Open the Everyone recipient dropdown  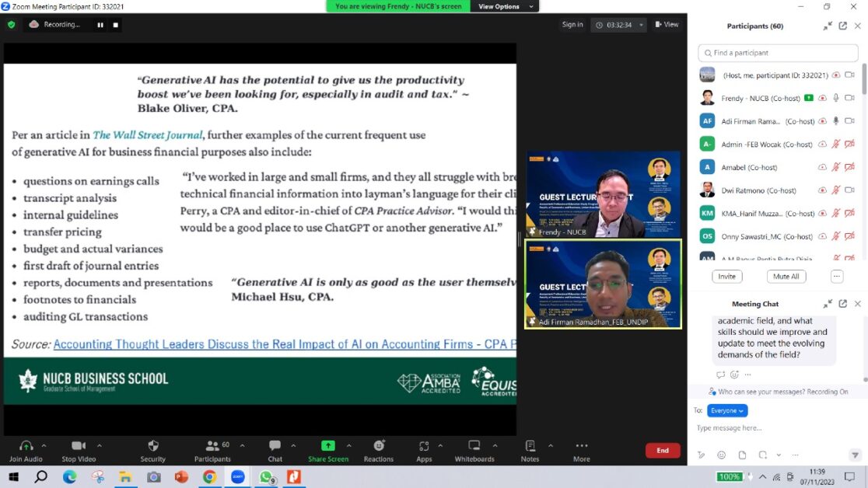point(727,410)
